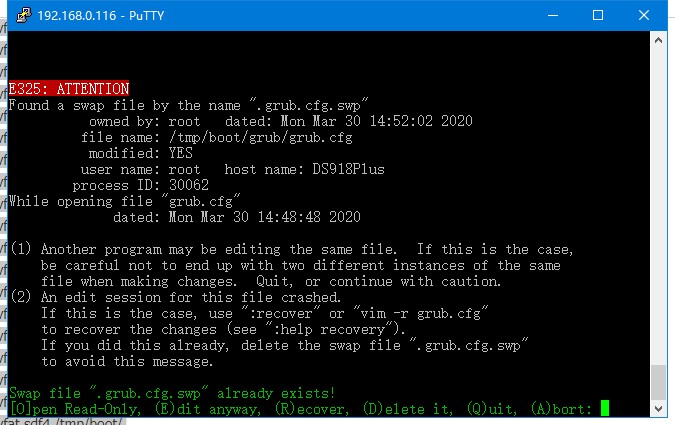The image size is (675, 425).
Task: Close the PuTTY session window
Action: [644, 16]
